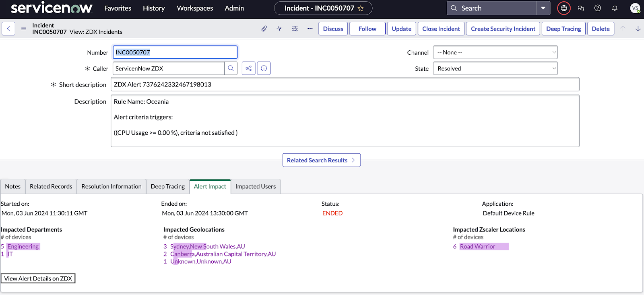The height and width of the screenshot is (295, 644).
Task: Switch to the Notes tab
Action: tap(13, 186)
